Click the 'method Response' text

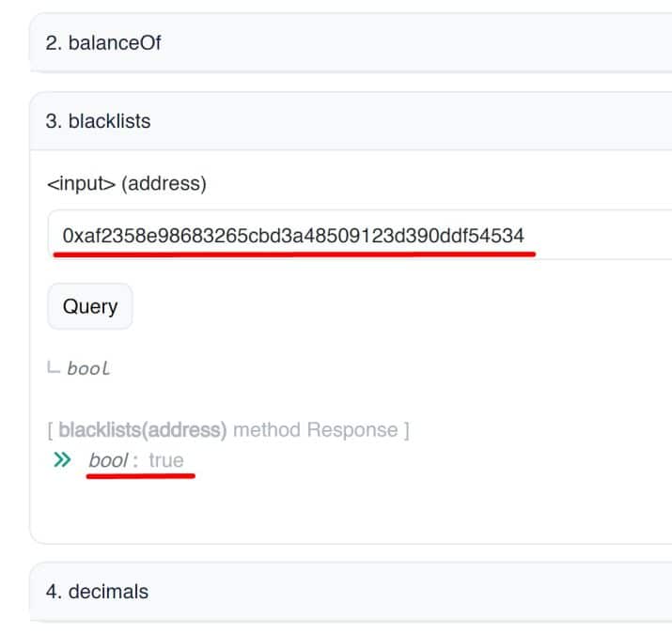coord(316,429)
